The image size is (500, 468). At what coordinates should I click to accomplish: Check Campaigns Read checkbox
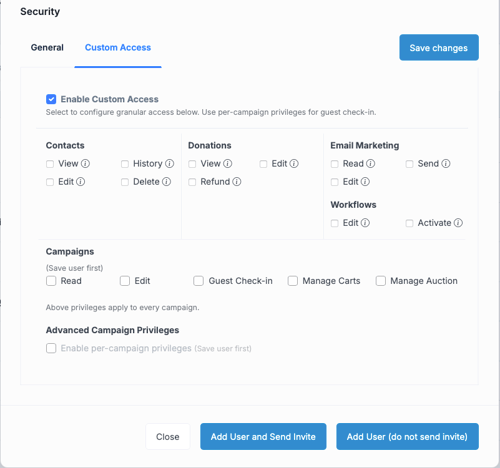pyautogui.click(x=51, y=281)
